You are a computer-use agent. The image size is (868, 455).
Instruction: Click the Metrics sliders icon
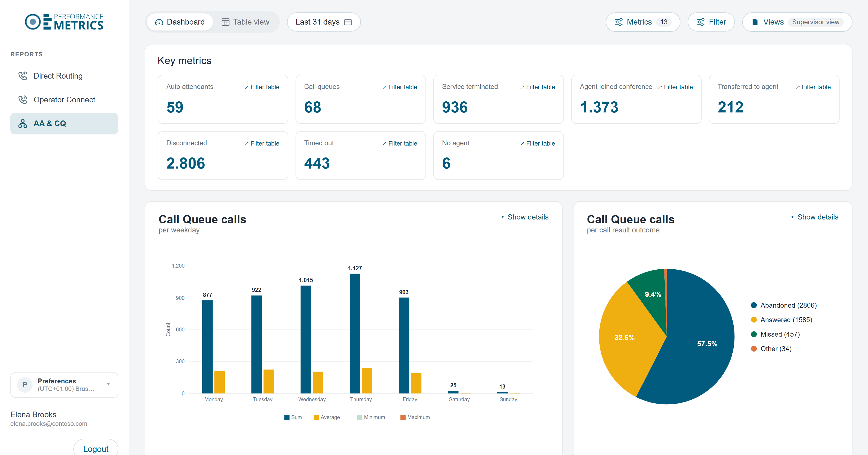click(619, 22)
